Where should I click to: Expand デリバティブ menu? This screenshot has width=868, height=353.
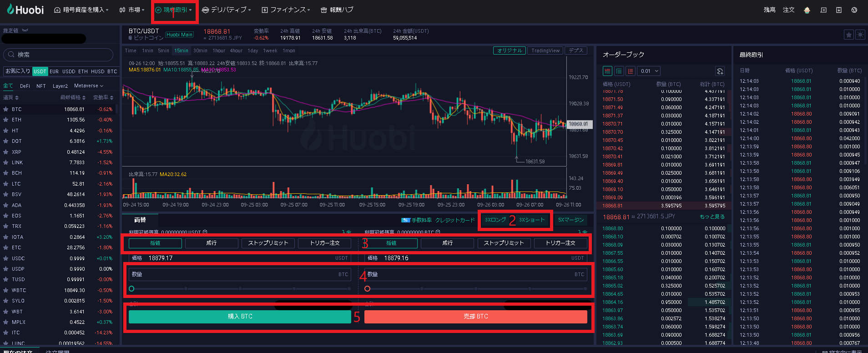pyautogui.click(x=227, y=10)
